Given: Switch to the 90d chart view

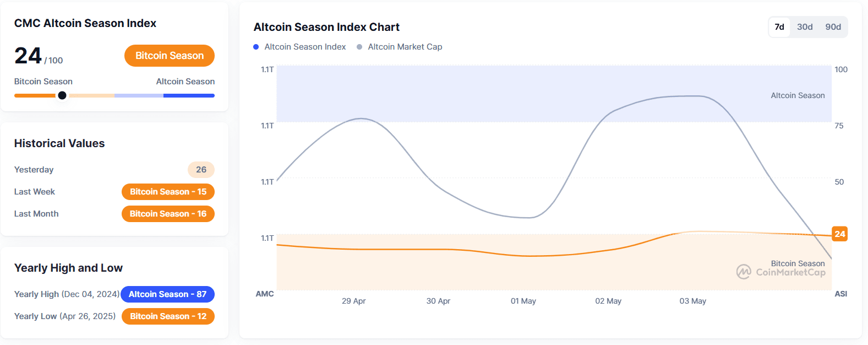Looking at the screenshot, I should coord(833,26).
